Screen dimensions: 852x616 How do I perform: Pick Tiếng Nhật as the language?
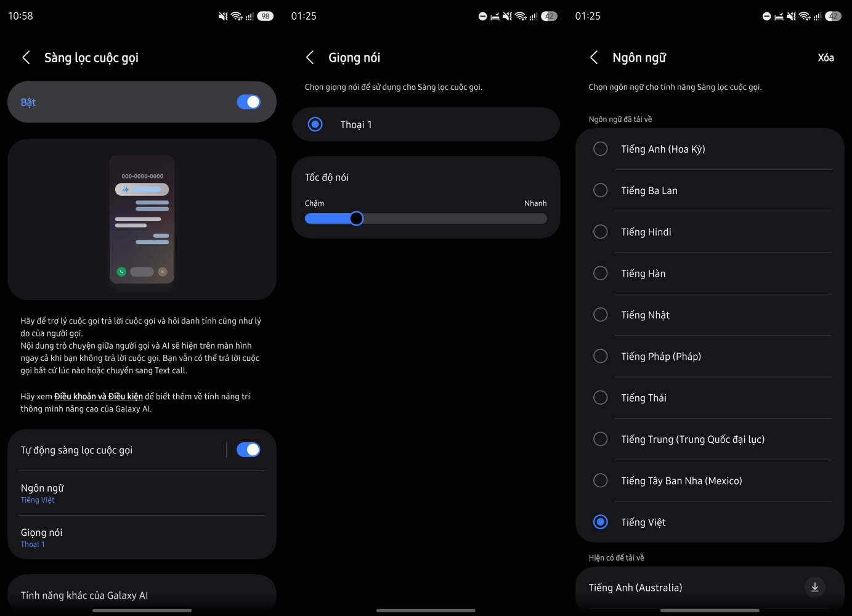pos(600,315)
